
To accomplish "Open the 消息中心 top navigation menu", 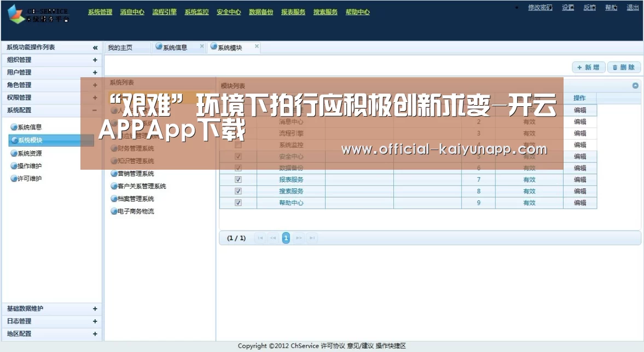I will 132,12.
